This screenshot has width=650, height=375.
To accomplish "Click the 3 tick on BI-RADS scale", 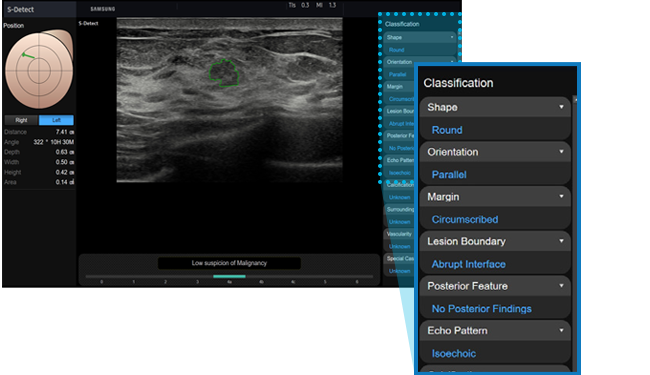I will tap(197, 282).
